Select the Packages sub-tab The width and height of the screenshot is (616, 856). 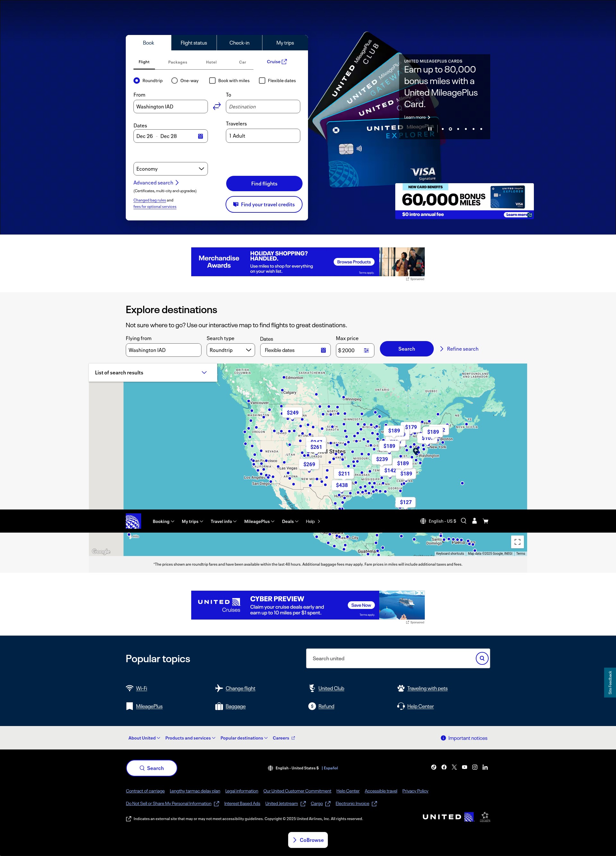(x=177, y=62)
